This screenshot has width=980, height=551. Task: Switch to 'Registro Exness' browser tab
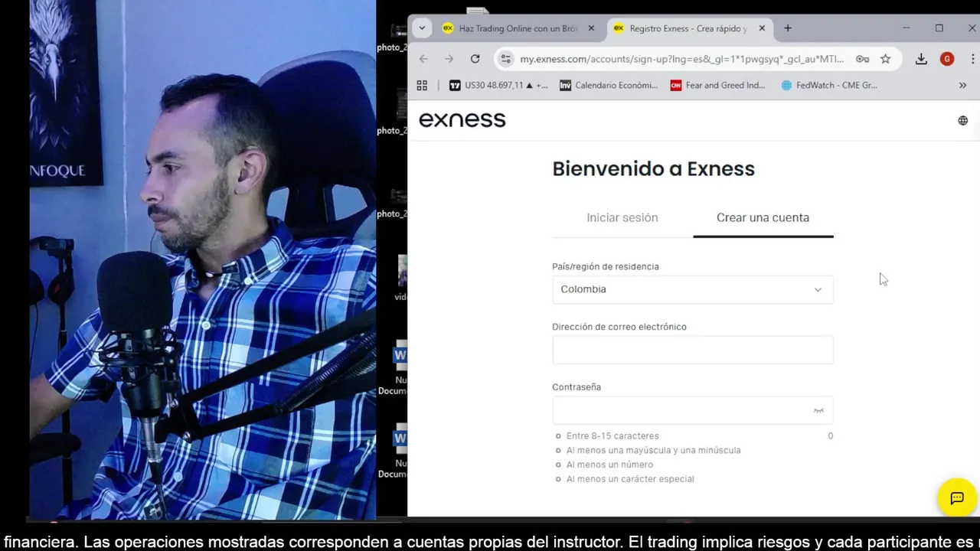pos(690,28)
